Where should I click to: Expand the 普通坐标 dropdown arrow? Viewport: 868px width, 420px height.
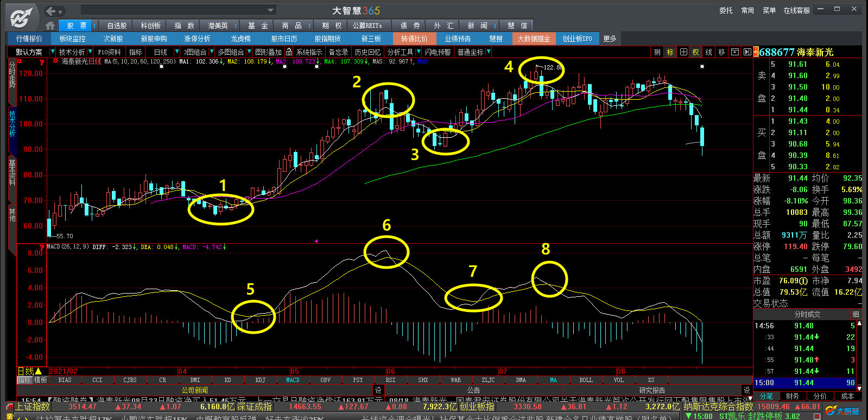[489, 52]
